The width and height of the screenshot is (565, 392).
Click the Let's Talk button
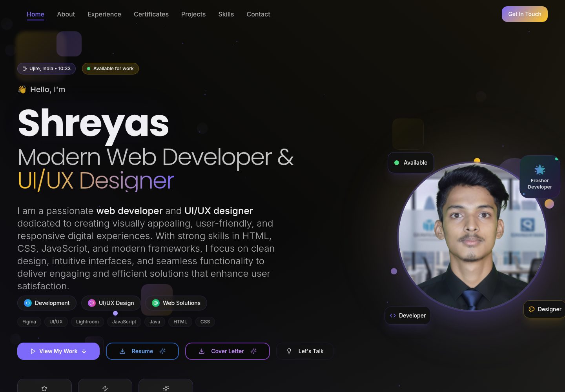pyautogui.click(x=305, y=351)
